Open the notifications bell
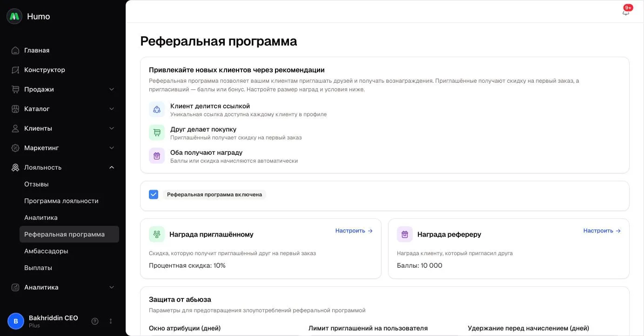This screenshot has width=644, height=336. coord(626,12)
